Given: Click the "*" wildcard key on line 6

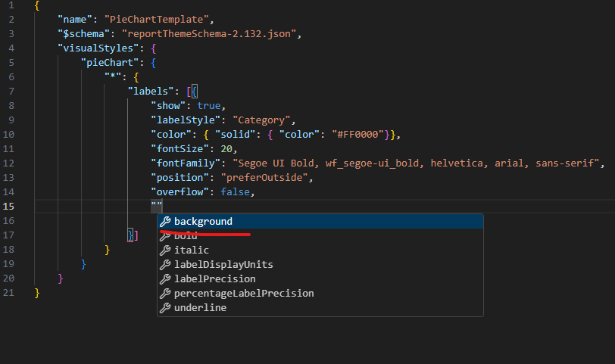Looking at the screenshot, I should coord(113,77).
